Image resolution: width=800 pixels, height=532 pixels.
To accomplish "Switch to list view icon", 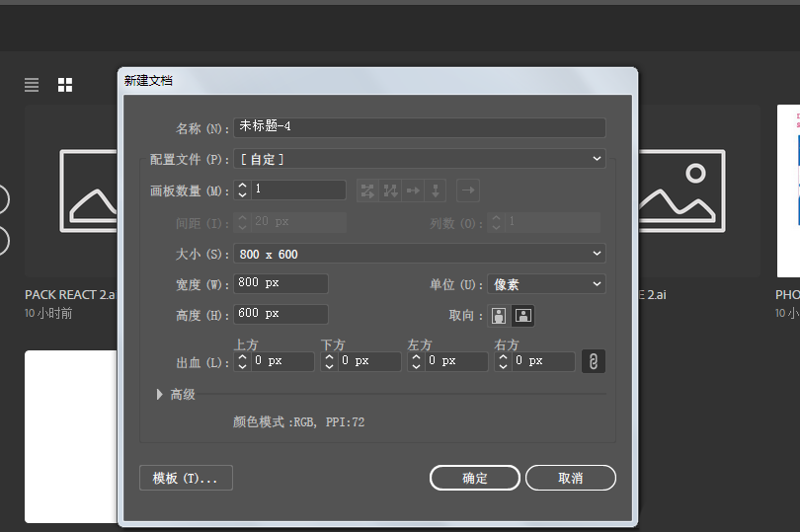I will tap(32, 85).
